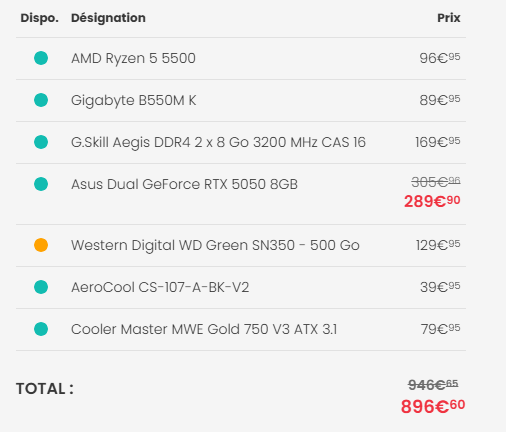Click the red 289€90 discounted price
This screenshot has height=432, width=506.
tap(432, 201)
